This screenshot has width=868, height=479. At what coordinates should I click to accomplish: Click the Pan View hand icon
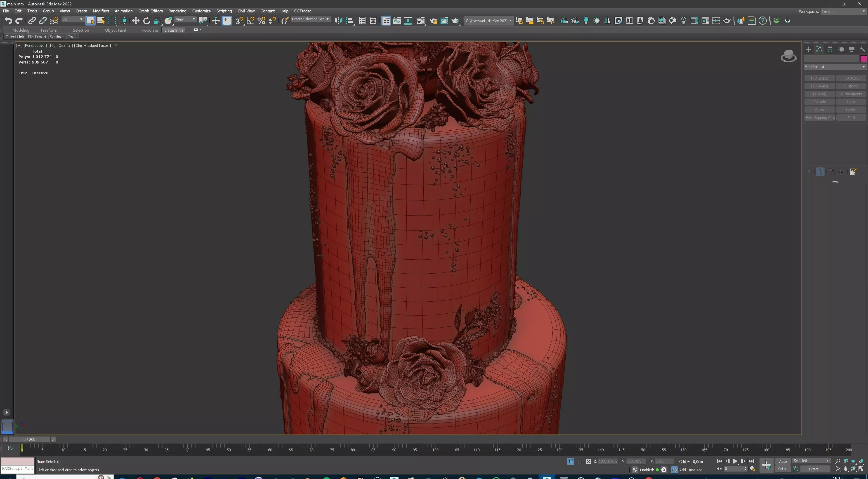tap(845, 469)
